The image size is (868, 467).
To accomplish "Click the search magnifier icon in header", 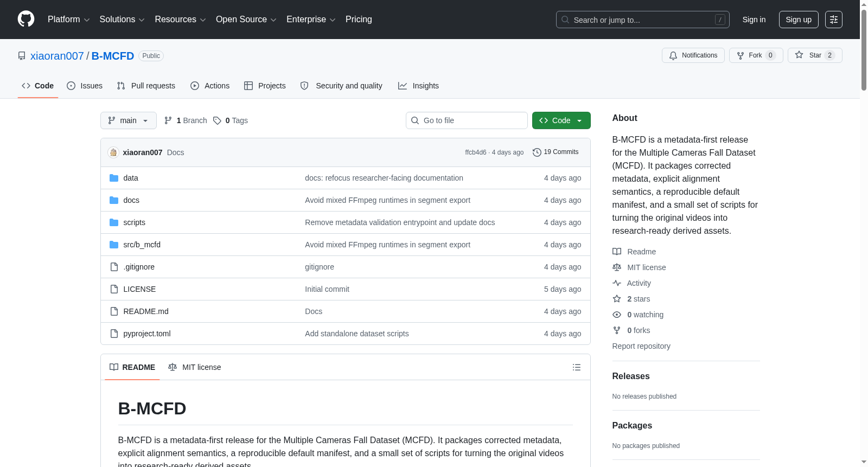I will tap(565, 20).
